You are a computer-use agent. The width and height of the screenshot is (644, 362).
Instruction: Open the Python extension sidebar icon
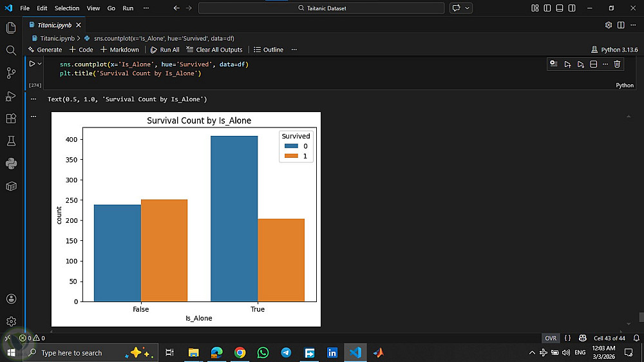(11, 164)
